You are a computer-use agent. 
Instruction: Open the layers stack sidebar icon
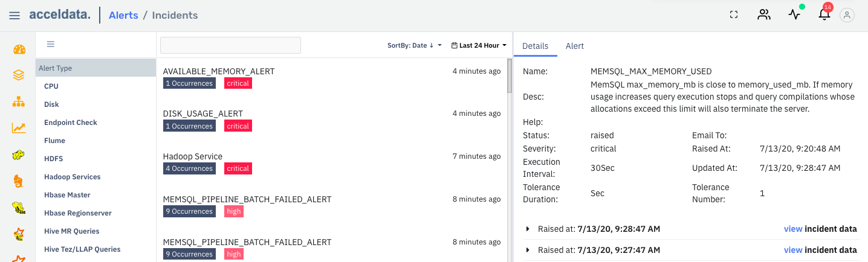coord(19,75)
